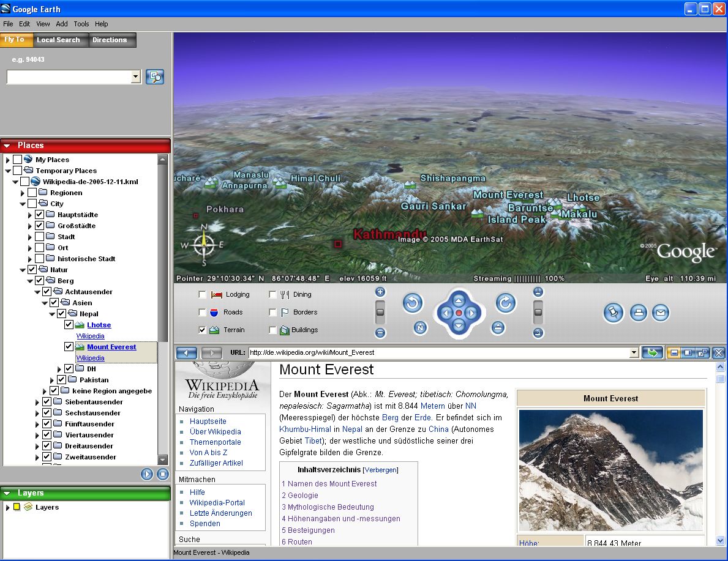The width and height of the screenshot is (728, 561).
Task: Click the zoom out minus button
Action: (380, 332)
